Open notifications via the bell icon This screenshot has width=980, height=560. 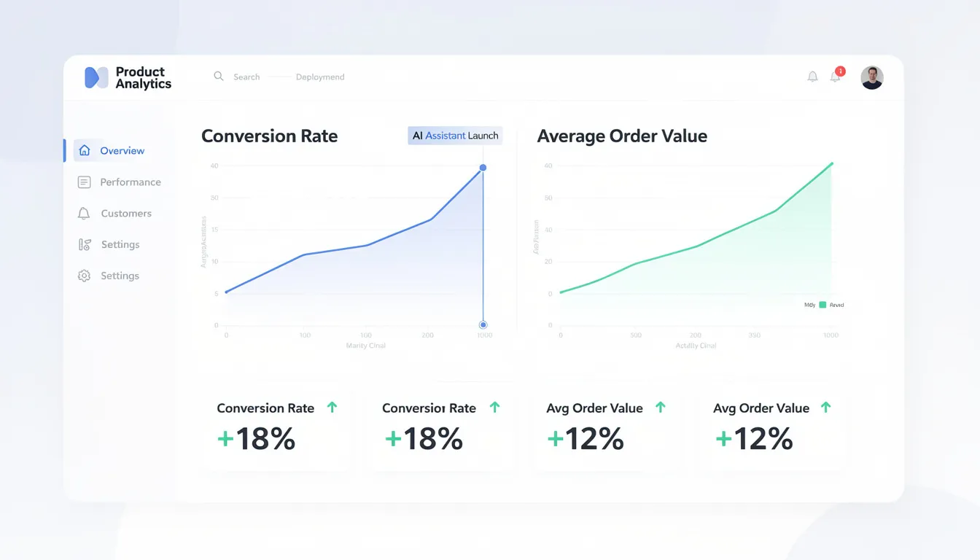pos(835,76)
